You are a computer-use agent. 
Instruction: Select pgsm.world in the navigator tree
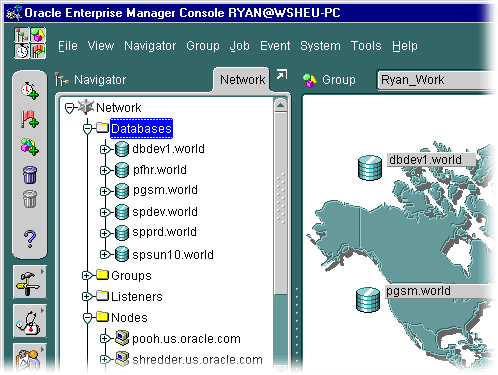pyautogui.click(x=165, y=190)
